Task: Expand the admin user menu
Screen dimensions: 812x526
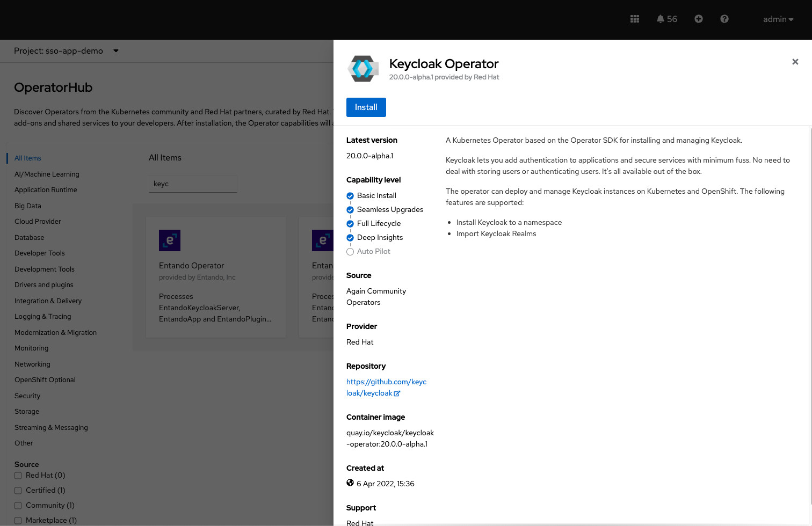Action: [x=778, y=19]
